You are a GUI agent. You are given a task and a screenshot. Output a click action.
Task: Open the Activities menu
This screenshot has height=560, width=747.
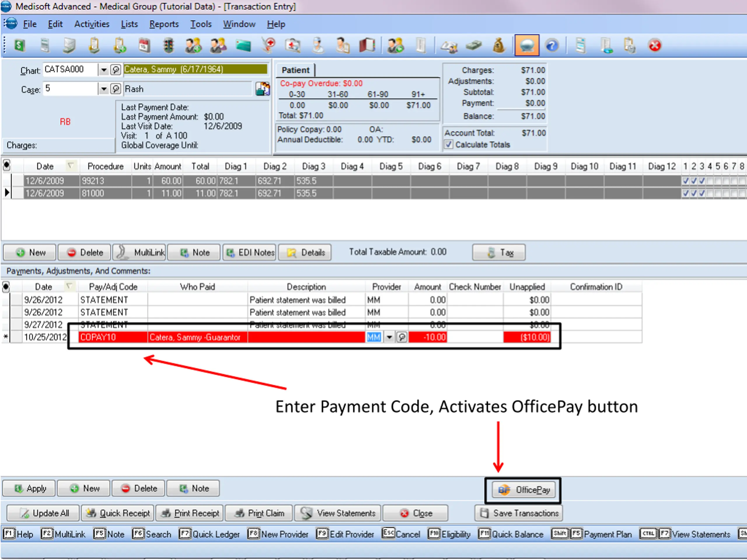92,24
